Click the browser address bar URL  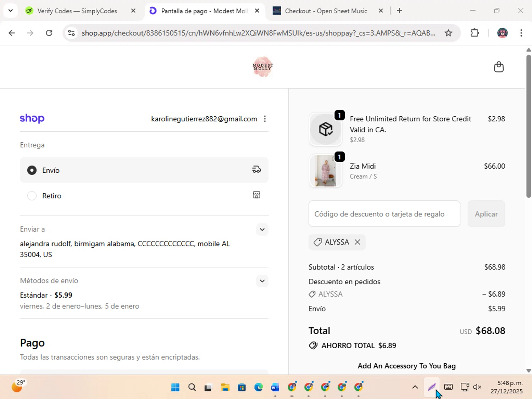pyautogui.click(x=258, y=33)
